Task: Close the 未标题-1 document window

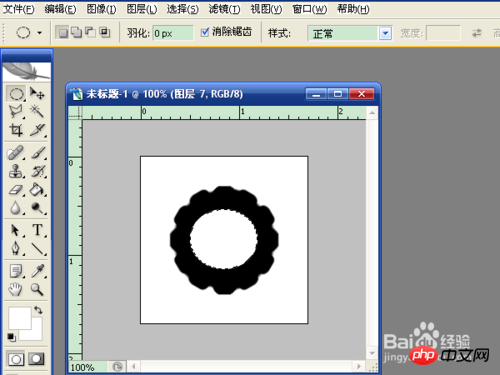Action: 361,94
